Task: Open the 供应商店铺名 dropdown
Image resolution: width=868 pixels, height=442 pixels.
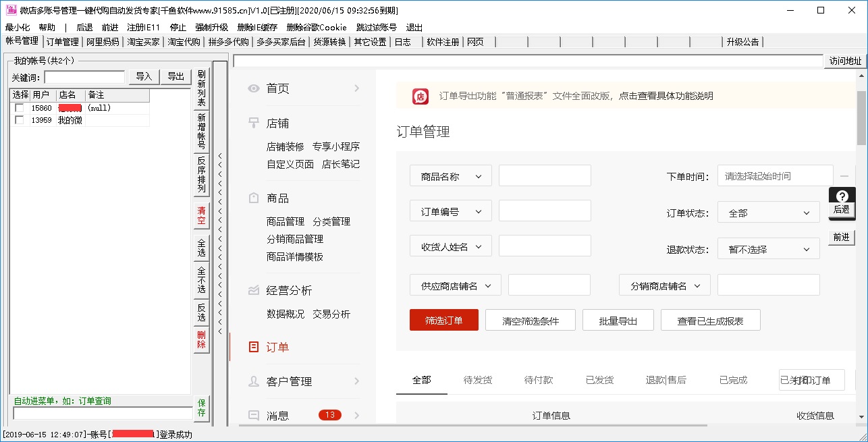Action: coord(455,286)
